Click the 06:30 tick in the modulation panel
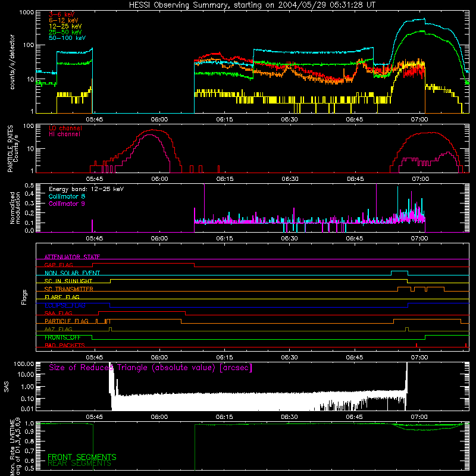This screenshot has width=476, height=476. point(290,239)
